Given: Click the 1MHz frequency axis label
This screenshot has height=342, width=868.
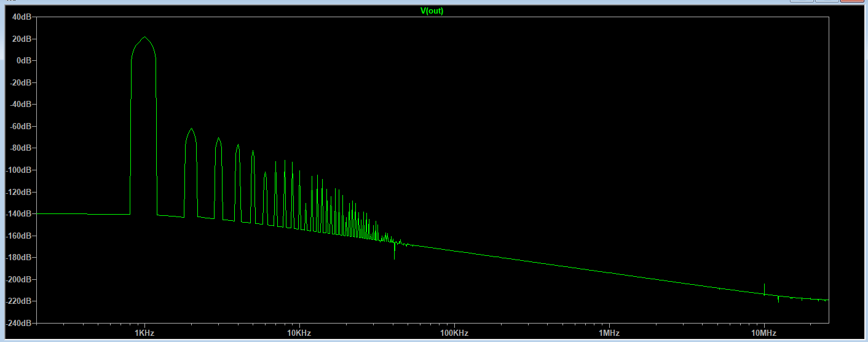Looking at the screenshot, I should point(609,333).
